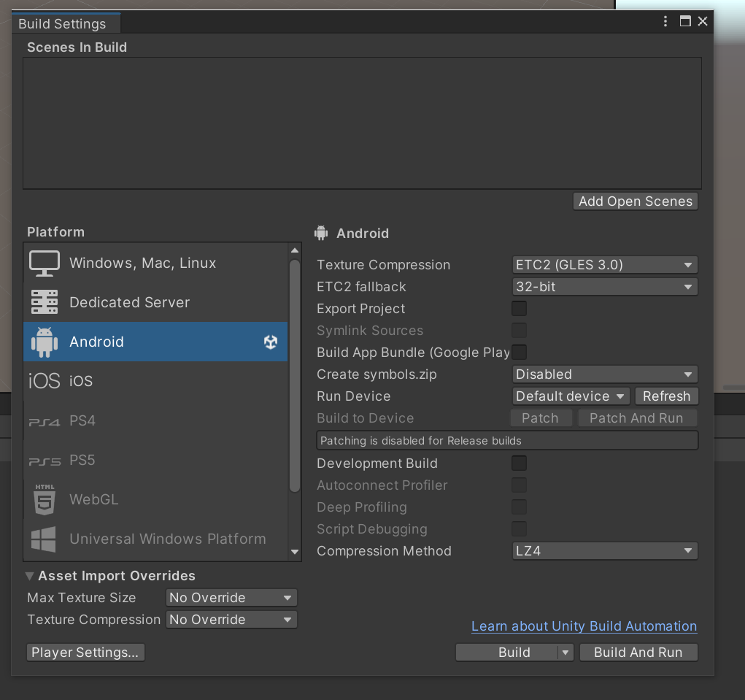Viewport: 745px width, 700px height.
Task: Click the Build button
Action: [507, 653]
